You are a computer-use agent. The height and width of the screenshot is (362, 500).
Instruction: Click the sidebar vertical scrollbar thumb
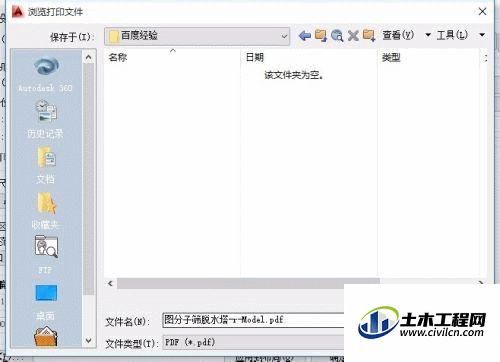tap(88, 178)
